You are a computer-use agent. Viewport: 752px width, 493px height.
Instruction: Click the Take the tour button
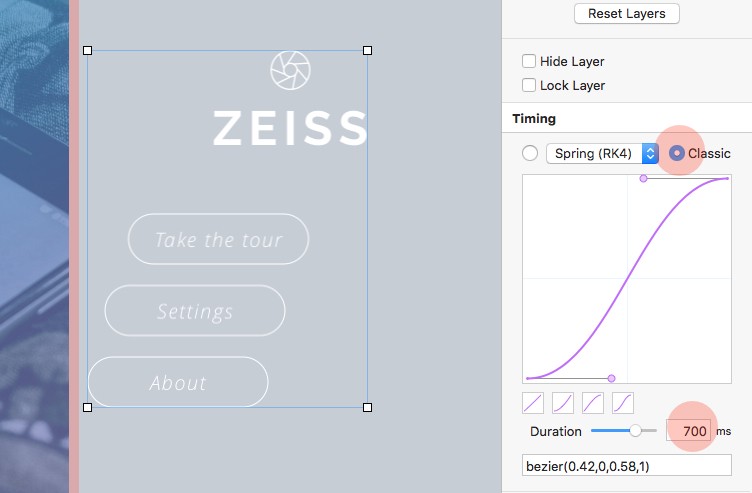click(218, 239)
